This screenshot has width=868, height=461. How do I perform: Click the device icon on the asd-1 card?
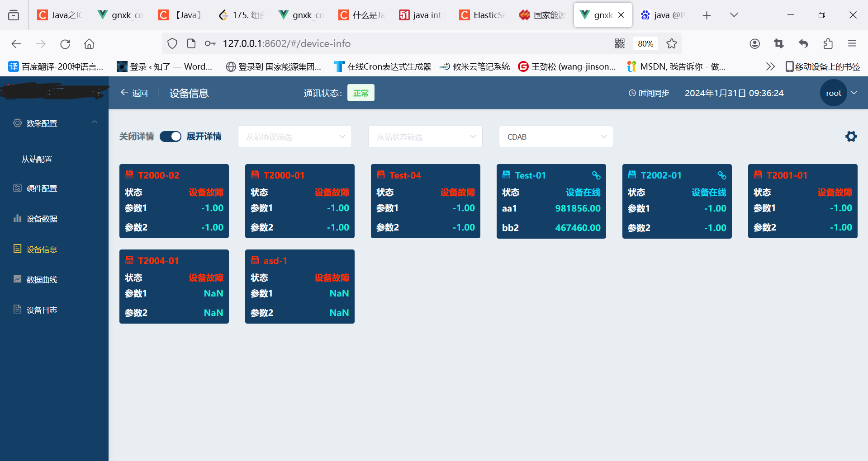pyautogui.click(x=255, y=260)
